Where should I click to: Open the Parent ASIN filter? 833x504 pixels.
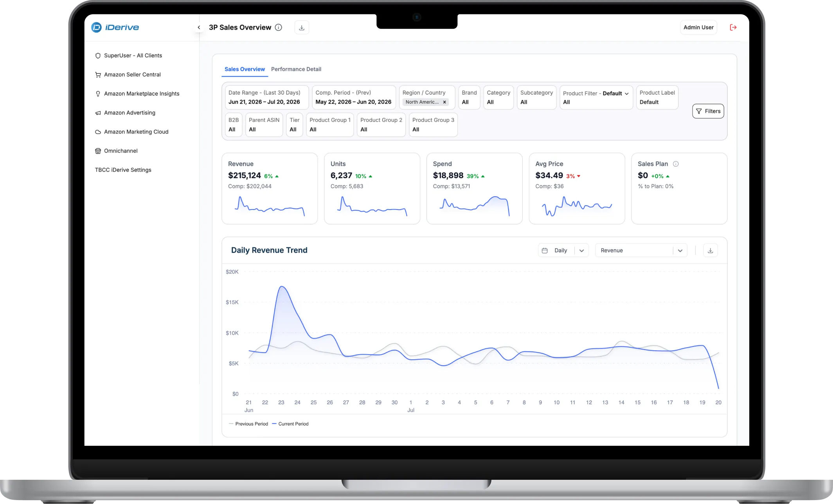point(264,125)
